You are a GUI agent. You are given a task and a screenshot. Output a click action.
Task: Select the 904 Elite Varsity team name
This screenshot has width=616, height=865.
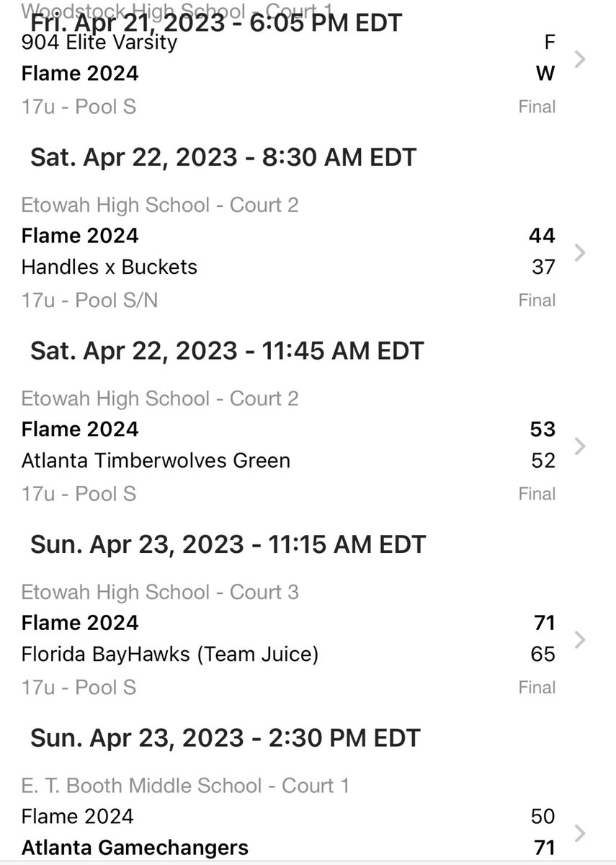point(99,43)
